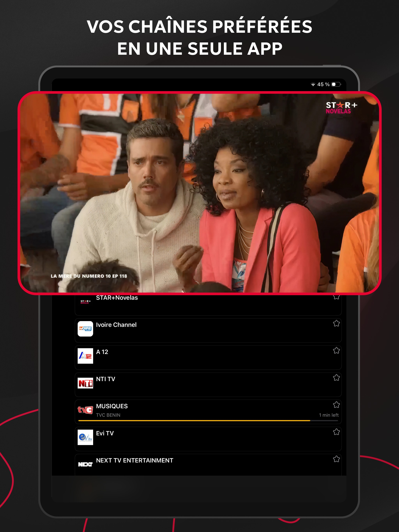Click the MUSIQUES program progress bar

pos(208,421)
